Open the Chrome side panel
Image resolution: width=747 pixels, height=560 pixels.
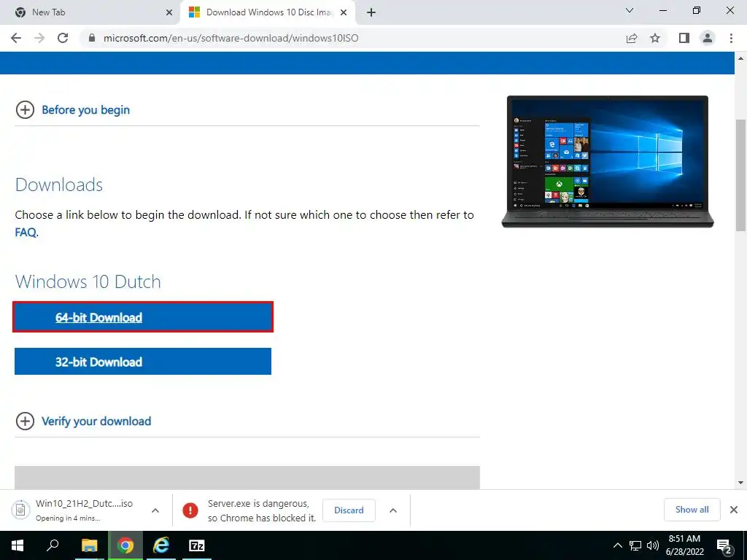[x=684, y=38]
